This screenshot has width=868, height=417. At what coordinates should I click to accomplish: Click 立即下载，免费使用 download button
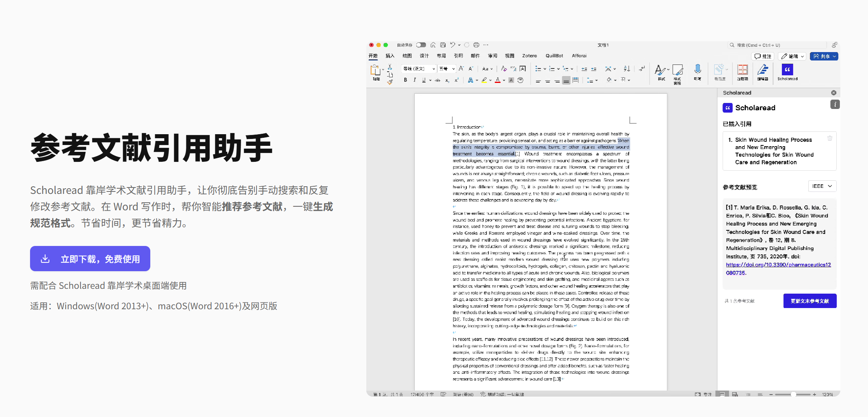(90, 259)
